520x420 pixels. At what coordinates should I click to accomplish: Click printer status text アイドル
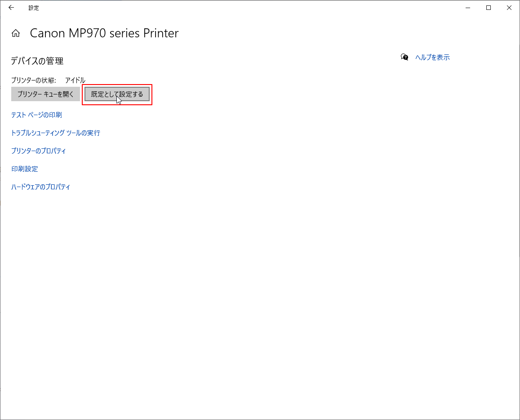(x=75, y=80)
